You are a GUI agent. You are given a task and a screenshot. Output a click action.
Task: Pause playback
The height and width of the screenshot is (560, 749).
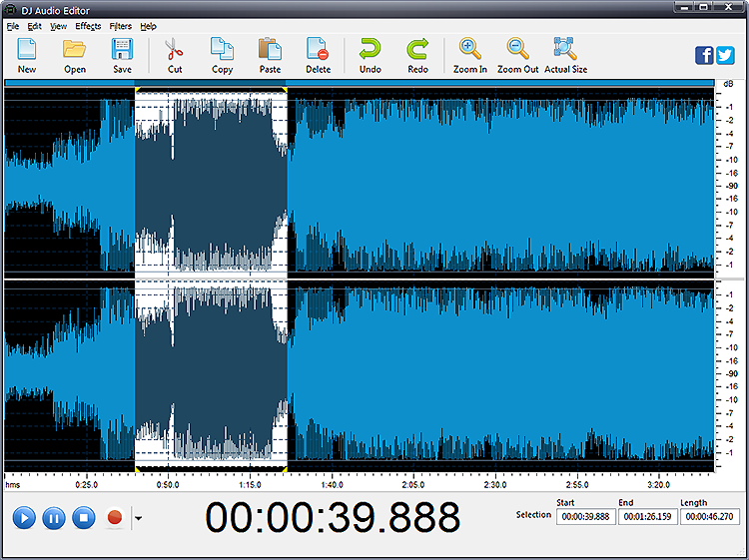[54, 517]
